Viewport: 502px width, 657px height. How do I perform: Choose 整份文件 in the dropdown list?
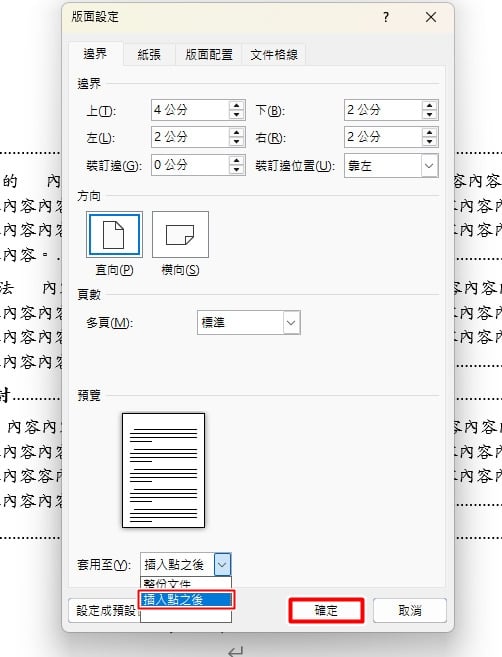click(186, 584)
